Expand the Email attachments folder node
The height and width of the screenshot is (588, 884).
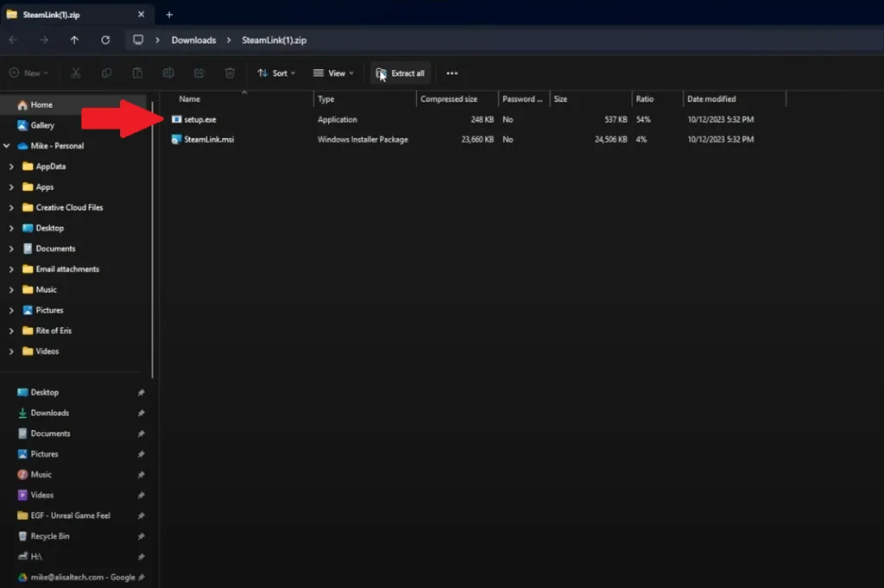(11, 269)
